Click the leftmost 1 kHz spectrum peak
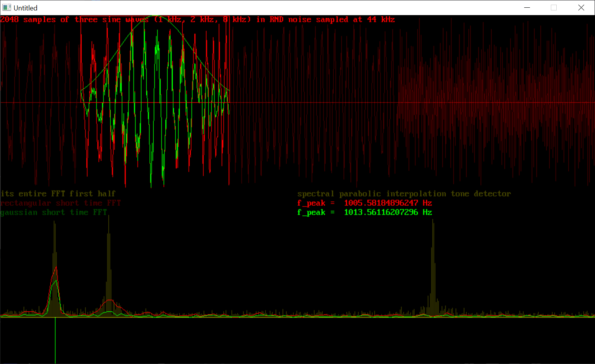Viewport: 595px width, 364px height. (55, 248)
